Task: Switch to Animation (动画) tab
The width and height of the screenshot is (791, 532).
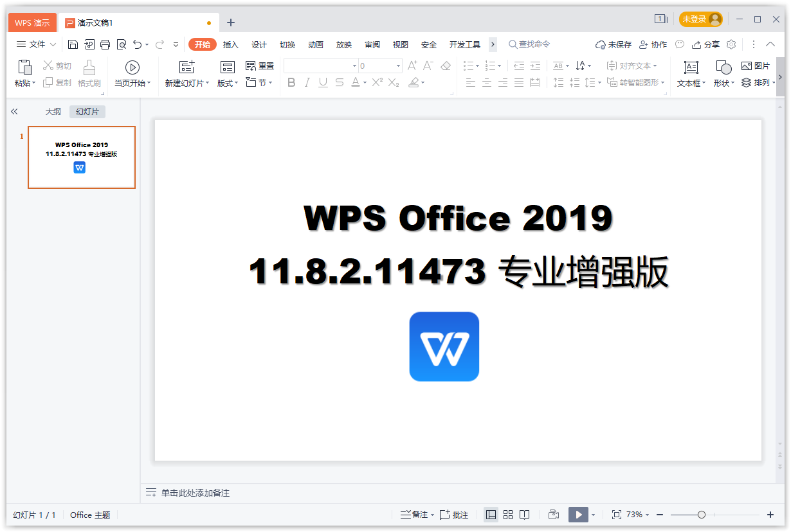Action: tap(316, 44)
